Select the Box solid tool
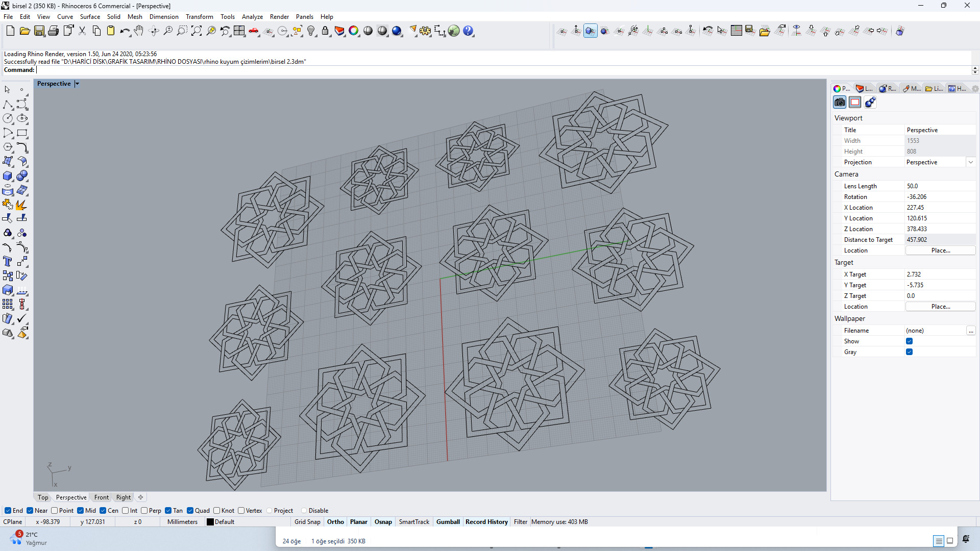980x551 pixels. pyautogui.click(x=8, y=176)
